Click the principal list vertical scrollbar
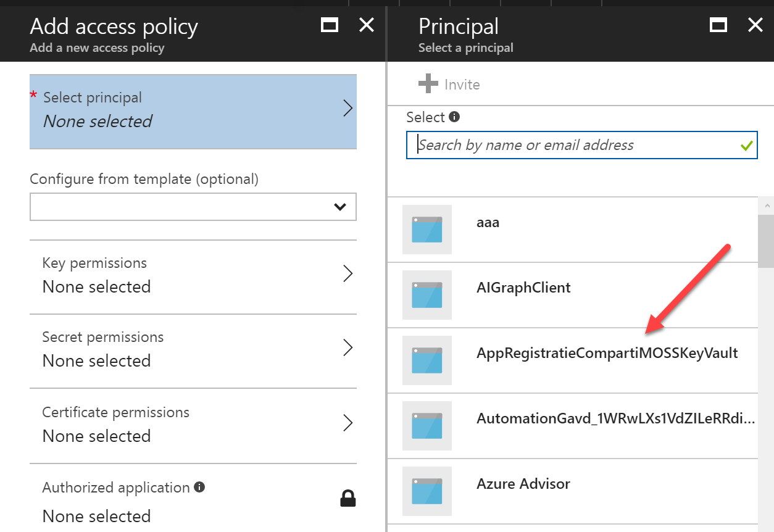Image resolution: width=774 pixels, height=532 pixels. 765,241
